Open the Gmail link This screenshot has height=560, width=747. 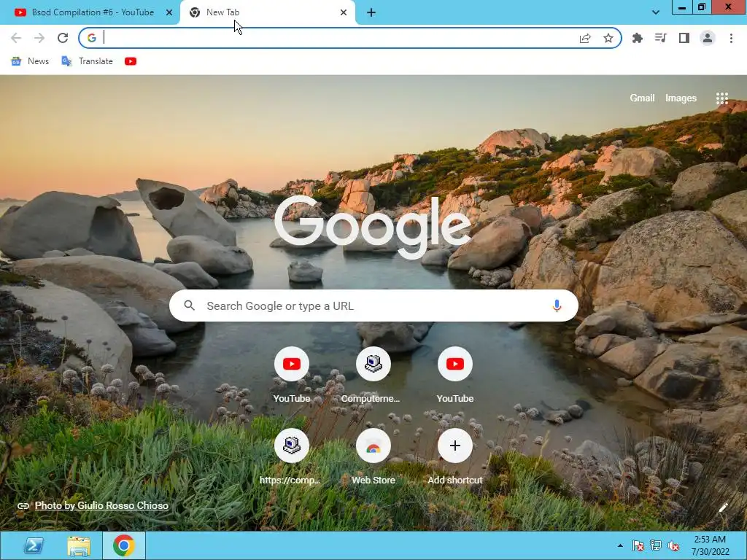642,98
